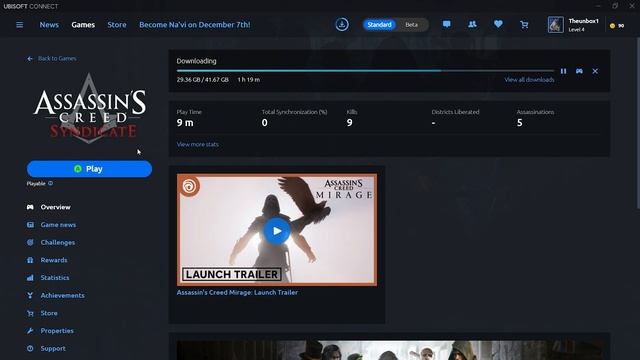Click the gamepad icon on download bar

579,71
